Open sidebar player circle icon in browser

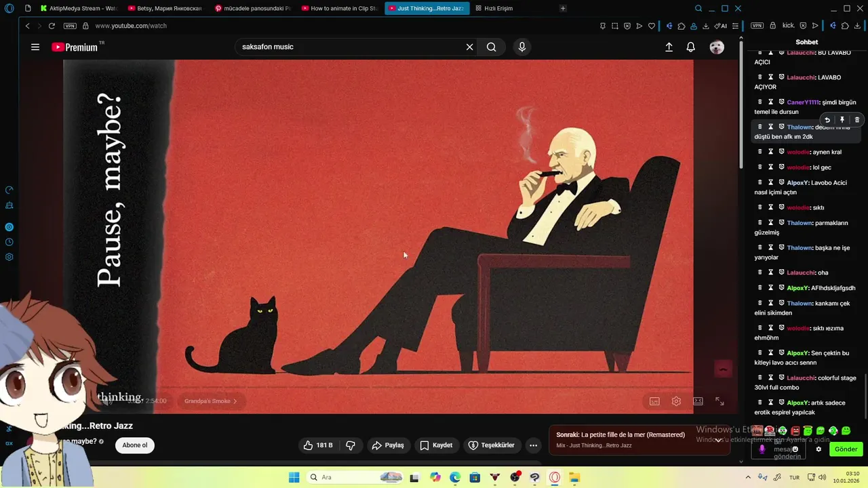pos(9,227)
